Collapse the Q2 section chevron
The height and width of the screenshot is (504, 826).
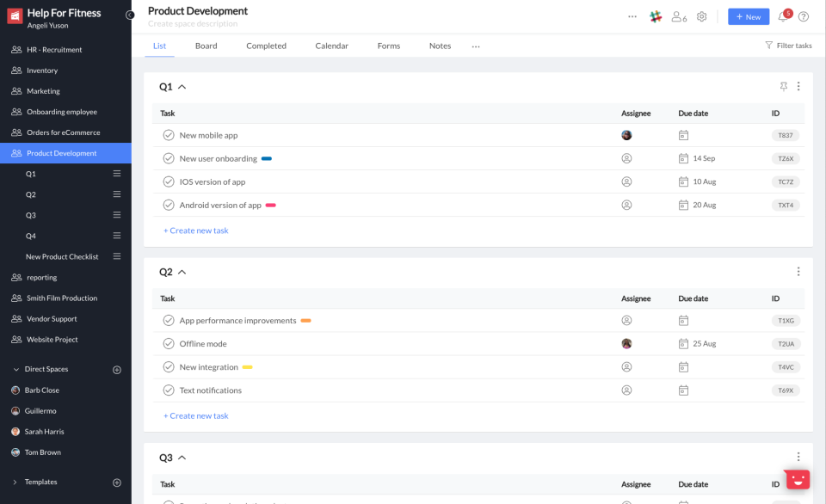180,271
